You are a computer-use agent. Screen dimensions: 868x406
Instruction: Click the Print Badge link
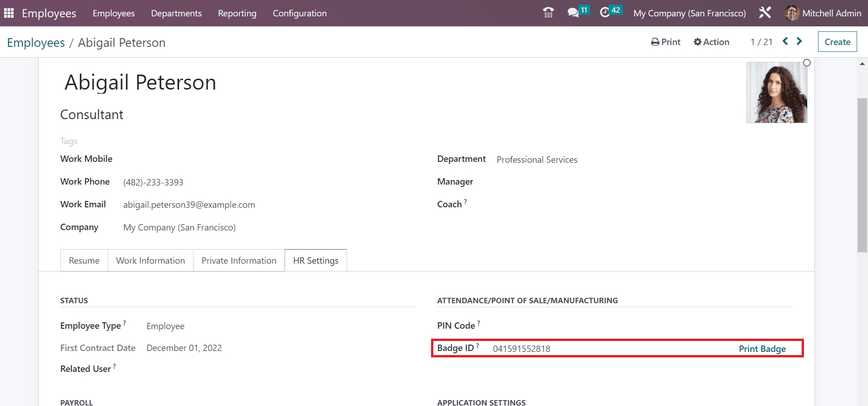coord(762,349)
